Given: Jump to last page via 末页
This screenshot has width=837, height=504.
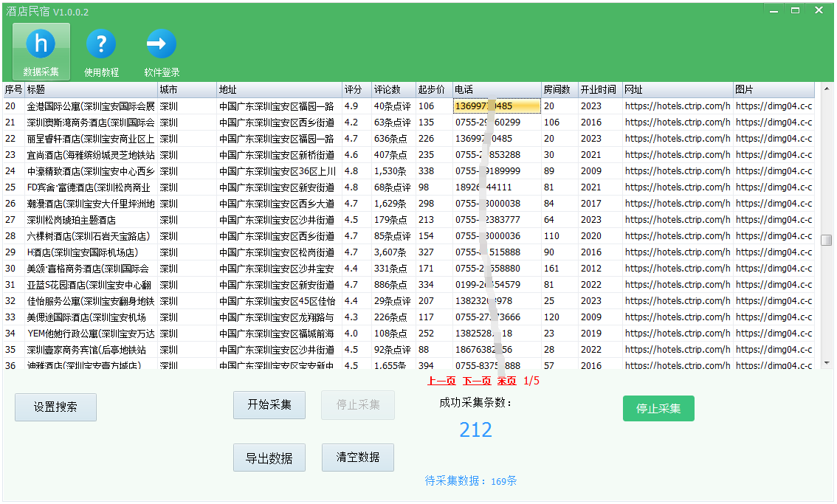Looking at the screenshot, I should 507,381.
